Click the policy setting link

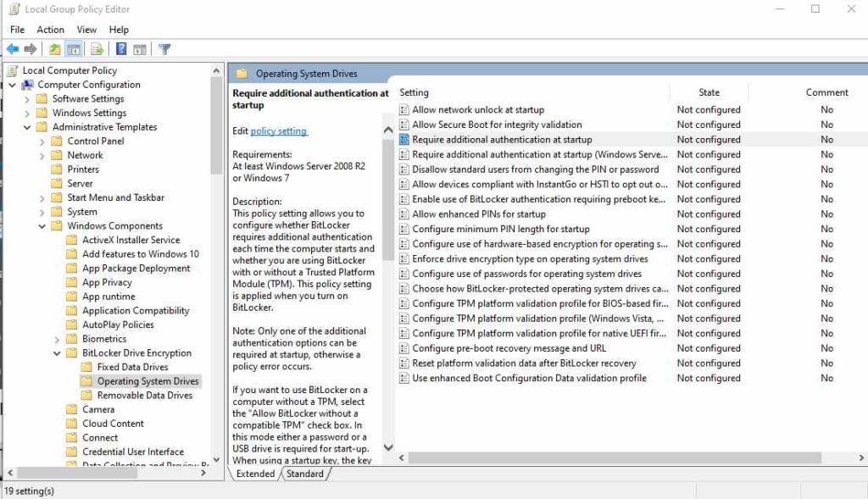click(x=278, y=131)
